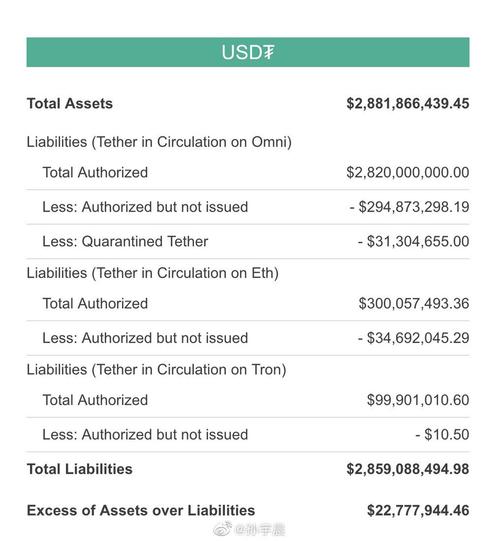Select Liabilities Tether in Circulation on Tron heading

point(156,370)
